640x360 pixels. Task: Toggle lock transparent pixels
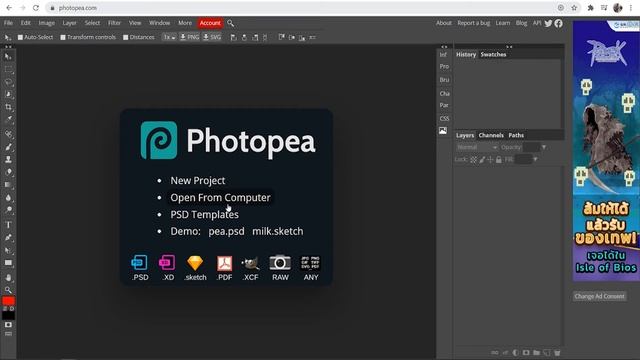tap(473, 160)
